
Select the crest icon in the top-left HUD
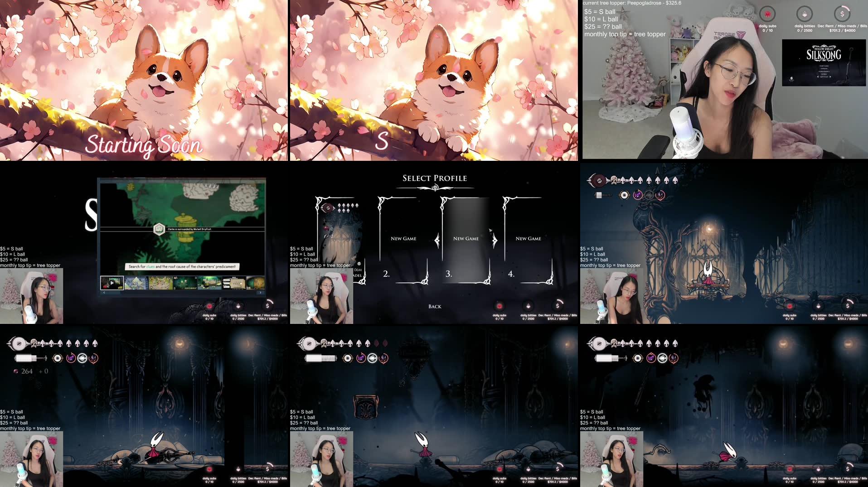pyautogui.click(x=19, y=343)
